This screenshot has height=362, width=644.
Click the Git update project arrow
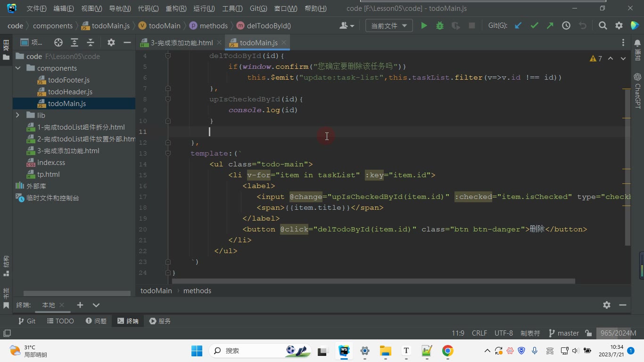click(x=518, y=26)
